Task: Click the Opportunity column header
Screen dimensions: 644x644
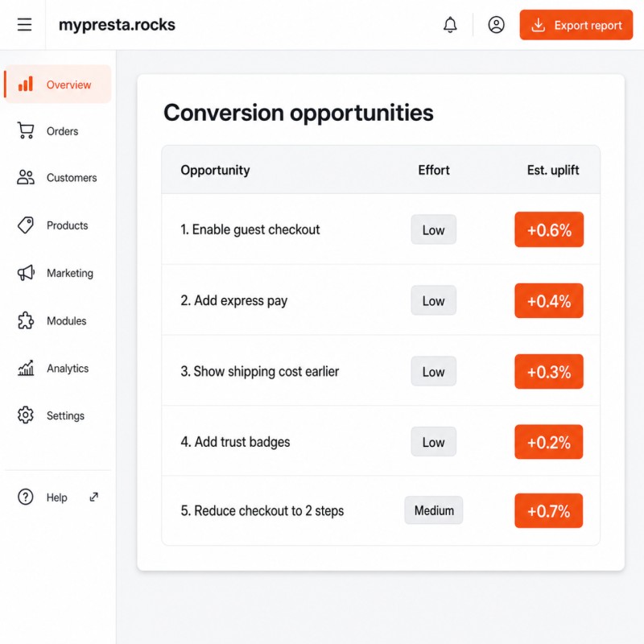Action: 215,170
